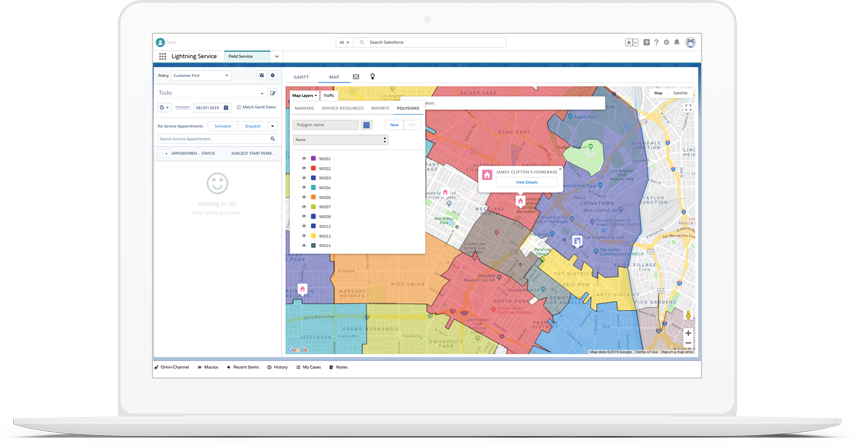Click View Details in the homebase popup
Viewport: 857px width, 447px height.
527,183
